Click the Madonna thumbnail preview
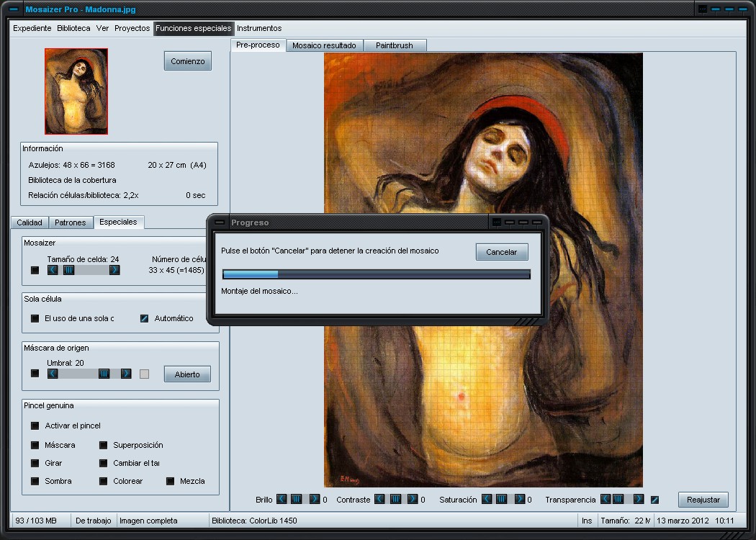This screenshot has width=756, height=540. click(76, 91)
